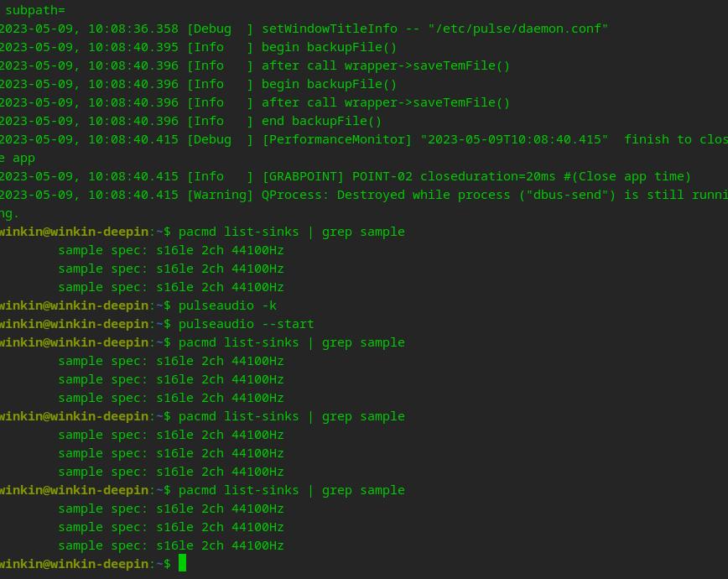Click the "subpath=" text on the top line
728x579 pixels.
click(35, 10)
